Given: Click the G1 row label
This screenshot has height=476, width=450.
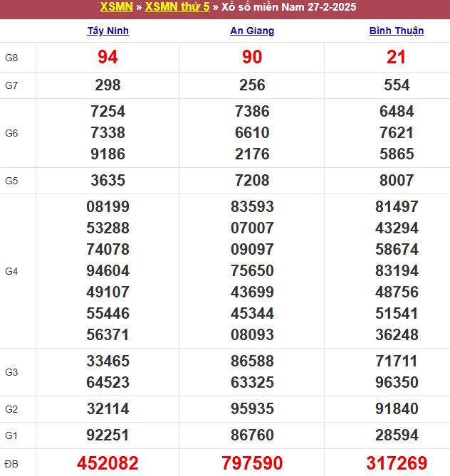Looking at the screenshot, I should (11, 435).
